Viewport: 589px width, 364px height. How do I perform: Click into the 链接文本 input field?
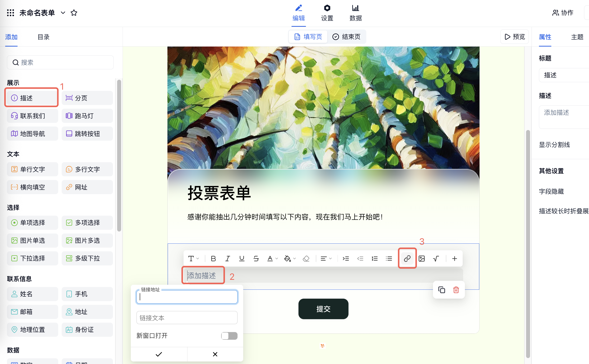(x=187, y=318)
